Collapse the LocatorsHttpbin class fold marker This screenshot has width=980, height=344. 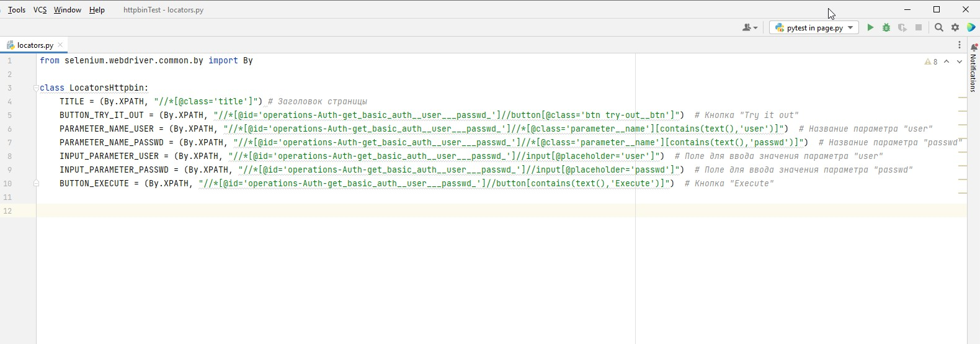pyautogui.click(x=36, y=88)
